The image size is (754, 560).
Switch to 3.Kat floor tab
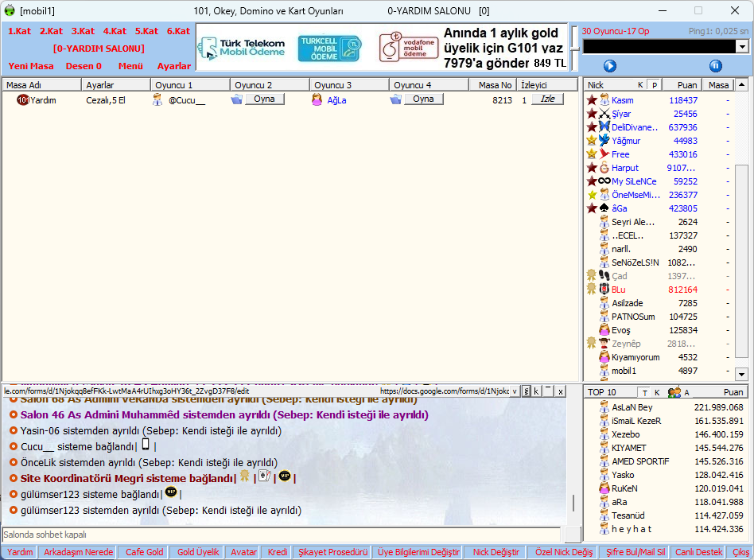tap(83, 31)
